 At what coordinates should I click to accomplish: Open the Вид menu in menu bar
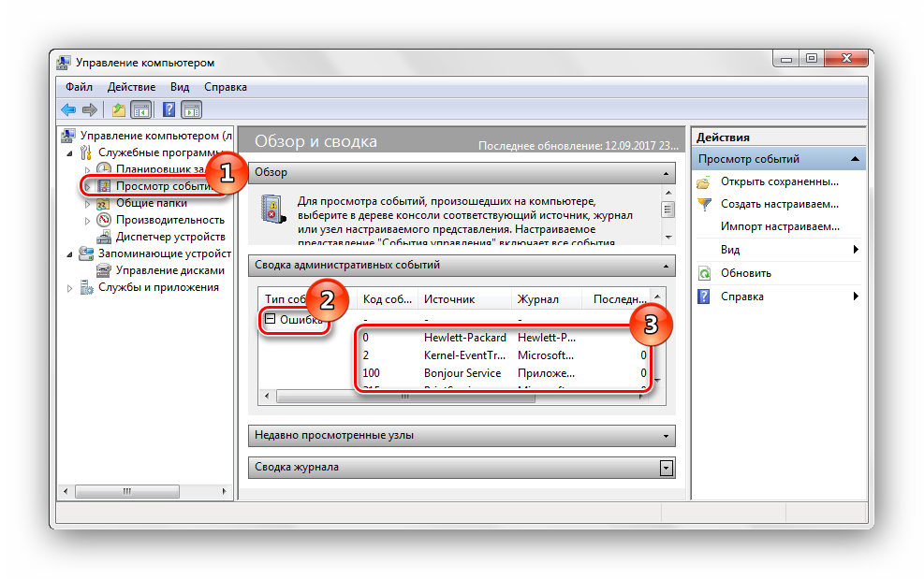(180, 87)
